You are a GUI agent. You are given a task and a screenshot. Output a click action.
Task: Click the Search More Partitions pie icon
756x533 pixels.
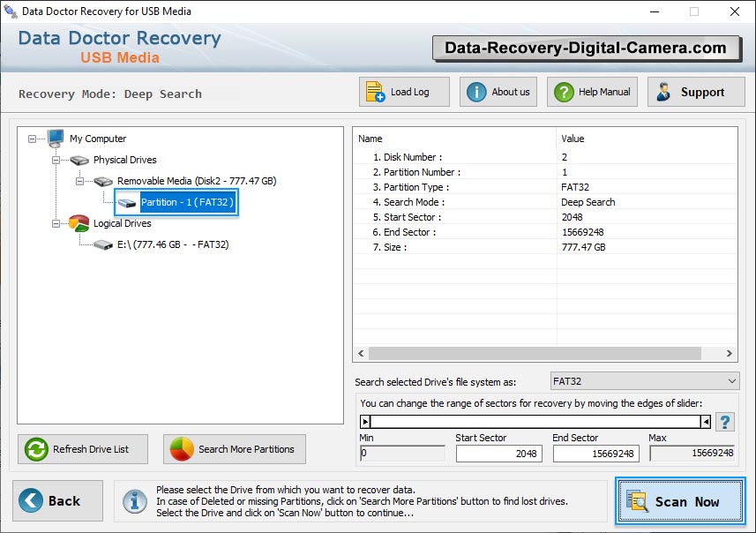(x=182, y=449)
